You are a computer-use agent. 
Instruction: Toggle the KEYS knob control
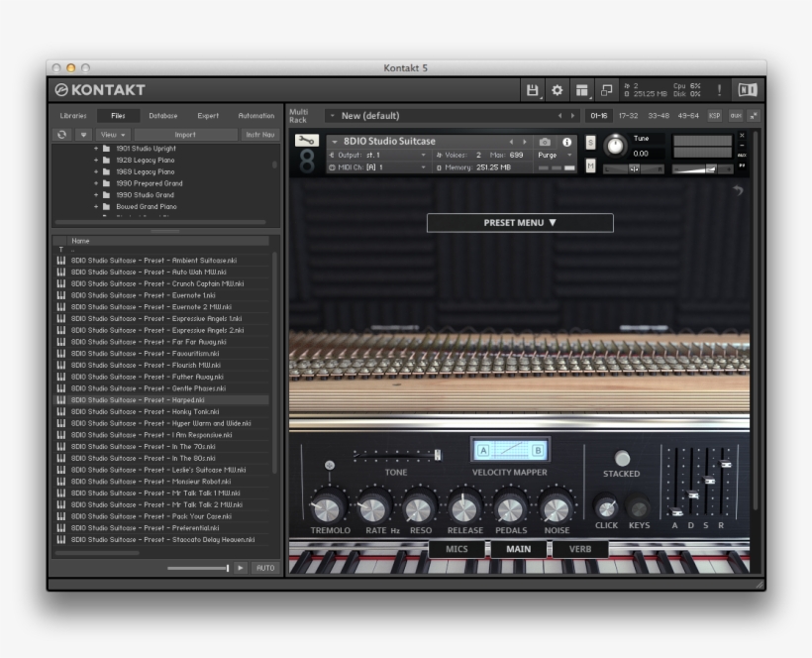(x=639, y=508)
